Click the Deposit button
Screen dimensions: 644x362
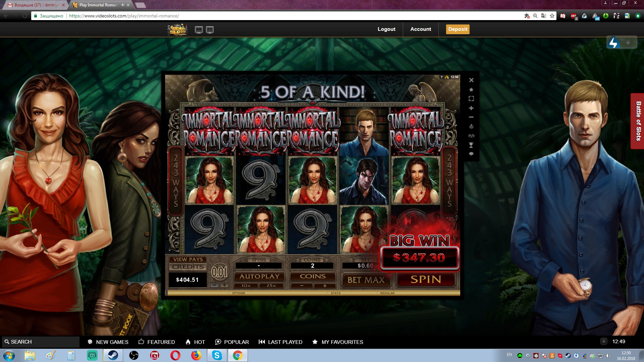coord(458,29)
